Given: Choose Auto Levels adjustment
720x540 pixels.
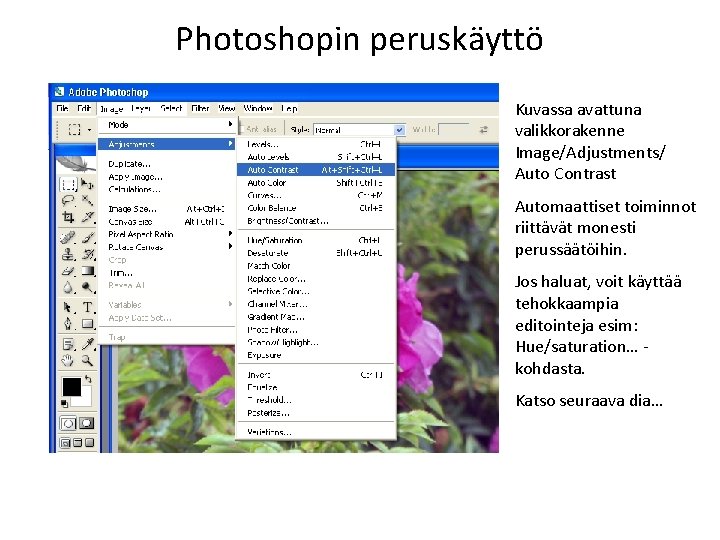Looking at the screenshot, I should pos(316,157).
